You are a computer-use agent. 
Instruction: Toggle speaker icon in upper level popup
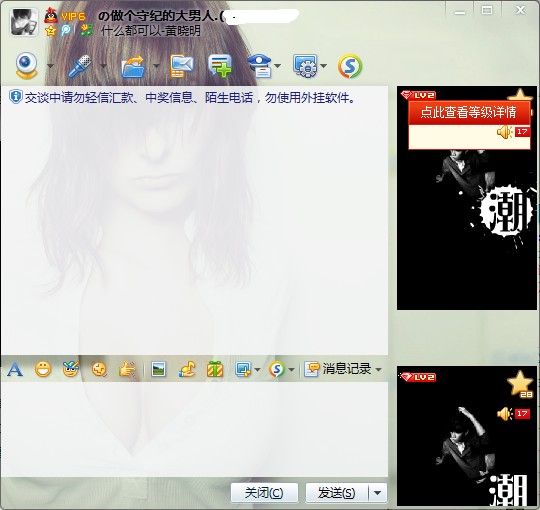tap(505, 132)
